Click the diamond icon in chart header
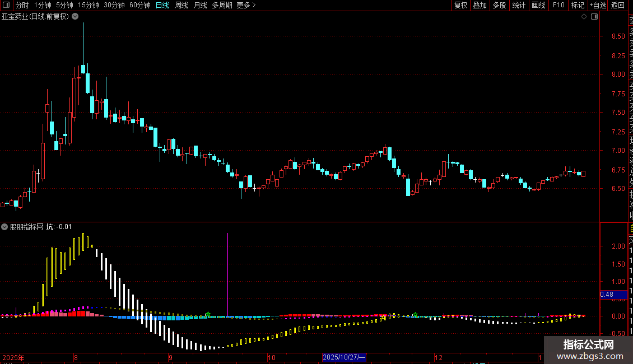This screenshot has height=364, width=633. point(584,16)
